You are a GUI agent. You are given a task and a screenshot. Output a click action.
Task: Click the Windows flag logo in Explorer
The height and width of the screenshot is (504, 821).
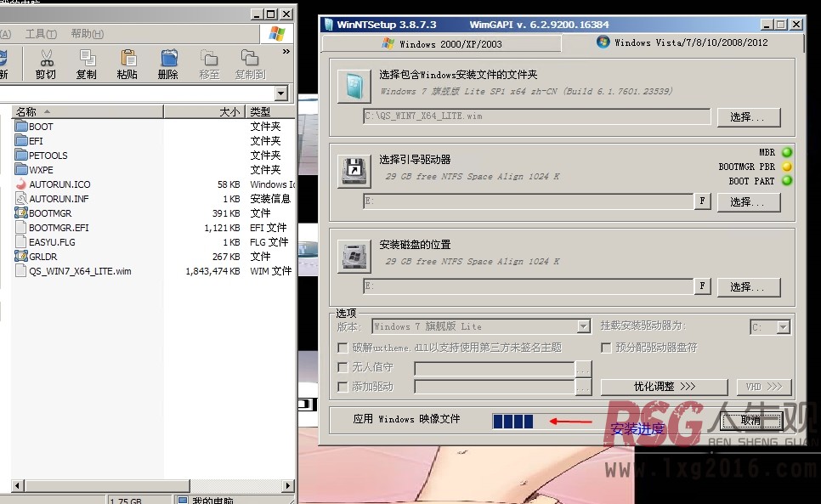[276, 34]
